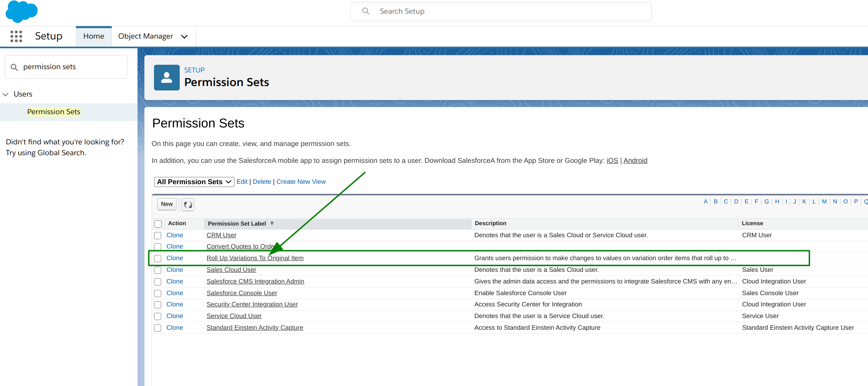Clone the Roll Up Variations permission set

[174, 258]
